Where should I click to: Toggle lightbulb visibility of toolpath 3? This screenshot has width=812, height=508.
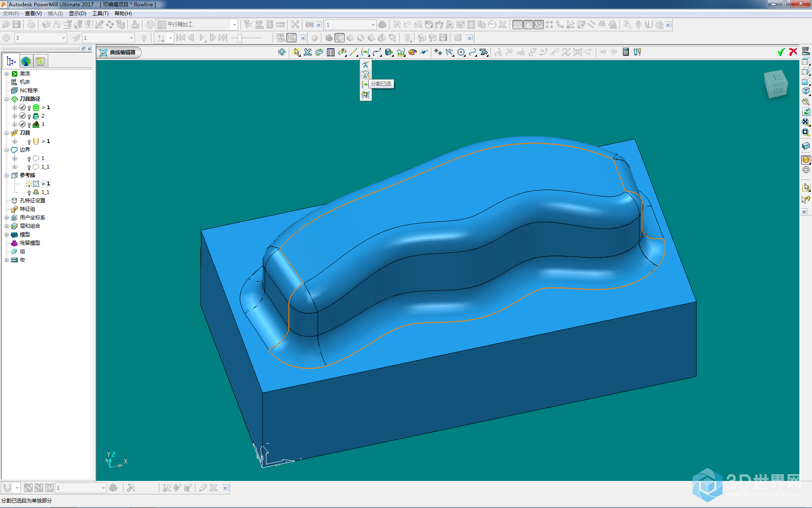click(29, 124)
